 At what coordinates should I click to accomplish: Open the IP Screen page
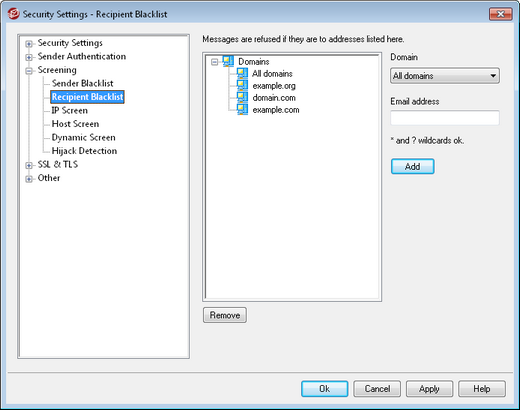click(x=70, y=110)
